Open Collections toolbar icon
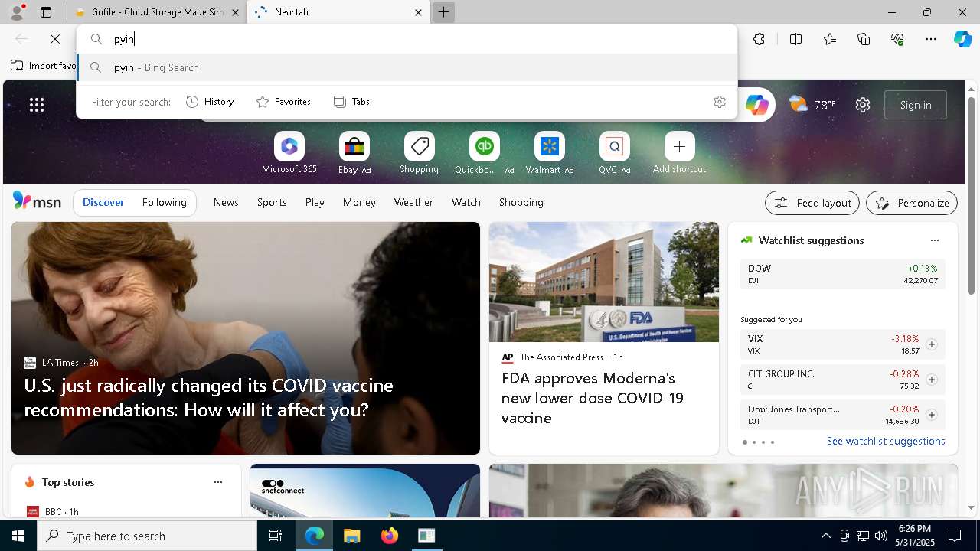Viewport: 980px width, 551px height. [x=864, y=39]
